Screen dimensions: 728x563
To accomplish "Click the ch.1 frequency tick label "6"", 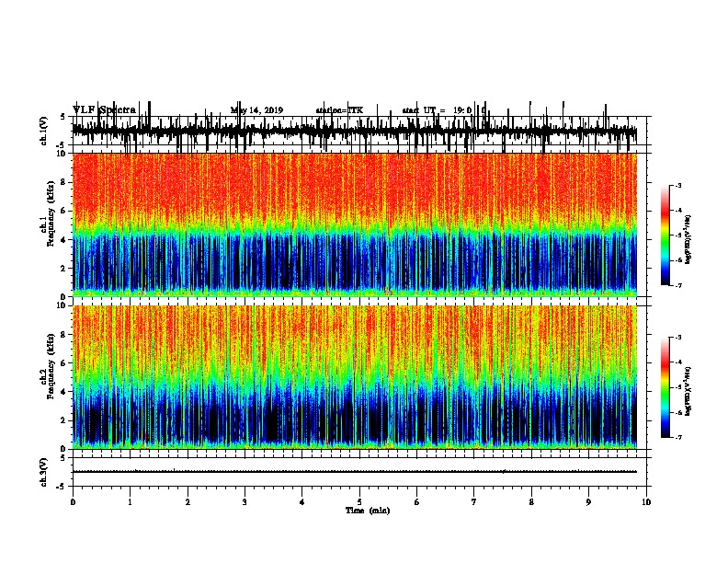I will [x=64, y=212].
